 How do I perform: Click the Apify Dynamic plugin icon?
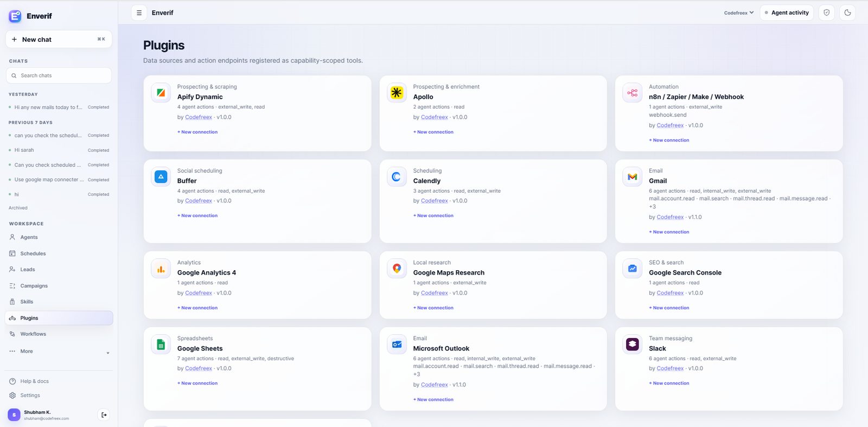pyautogui.click(x=161, y=93)
